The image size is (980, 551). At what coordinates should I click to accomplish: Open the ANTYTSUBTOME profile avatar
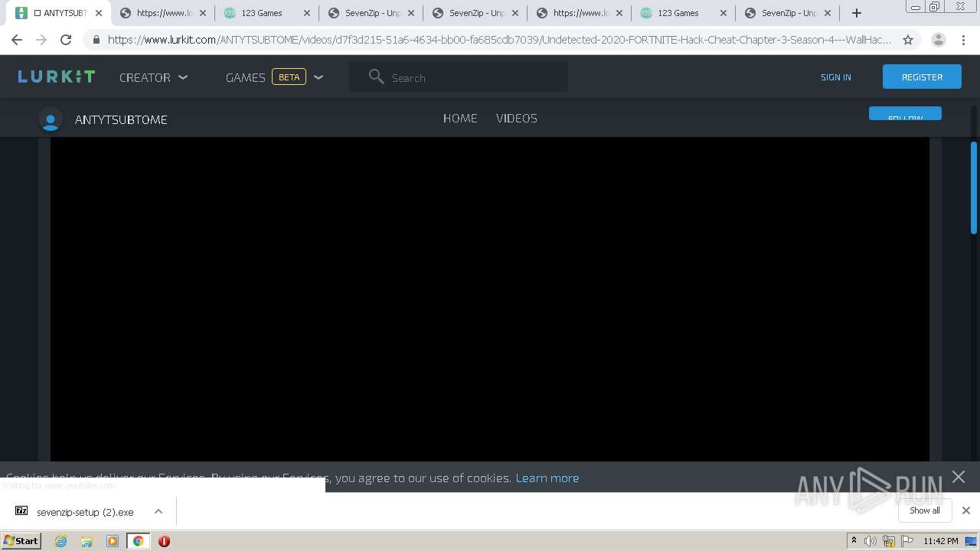click(51, 119)
